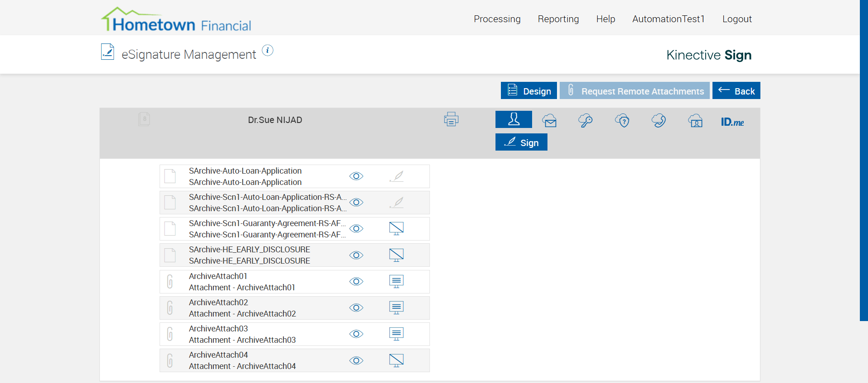Open the AutomationTest1 user menu

[x=668, y=19]
